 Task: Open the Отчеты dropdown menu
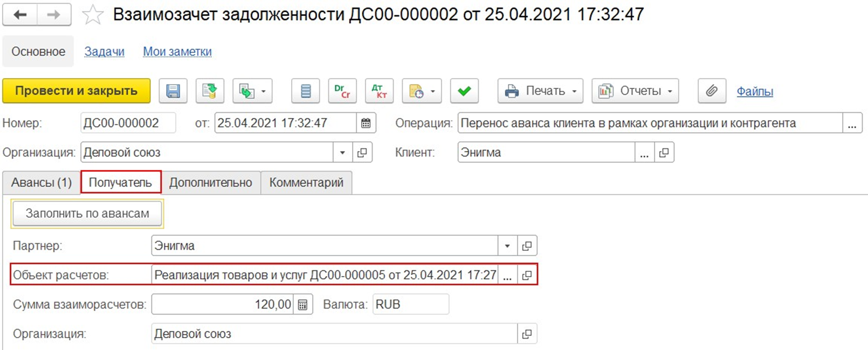(635, 91)
